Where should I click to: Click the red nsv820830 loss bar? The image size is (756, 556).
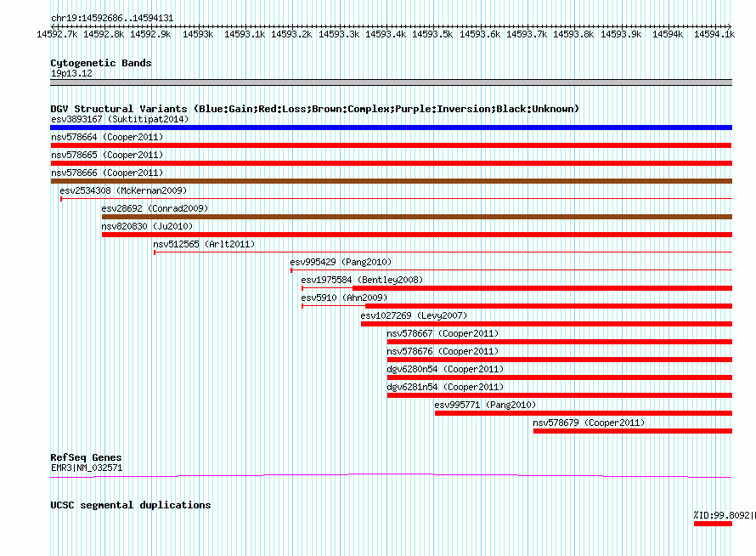(x=417, y=235)
